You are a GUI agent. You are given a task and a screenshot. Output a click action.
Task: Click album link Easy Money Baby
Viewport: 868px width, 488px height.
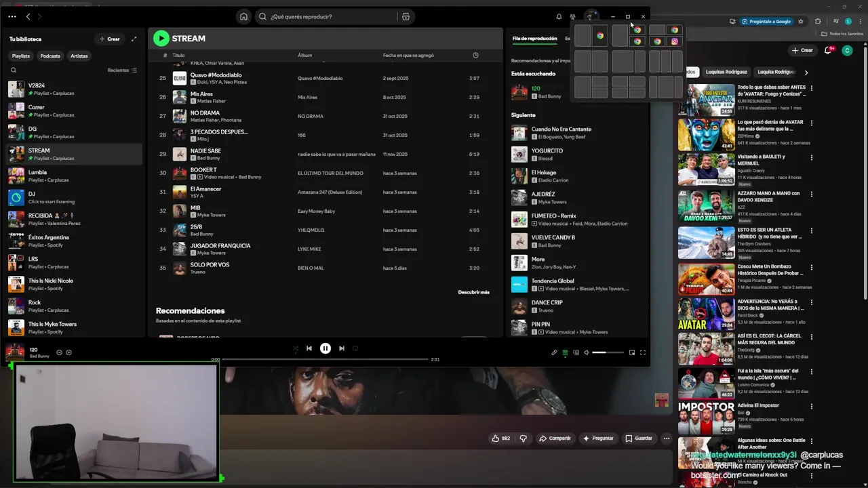[316, 211]
